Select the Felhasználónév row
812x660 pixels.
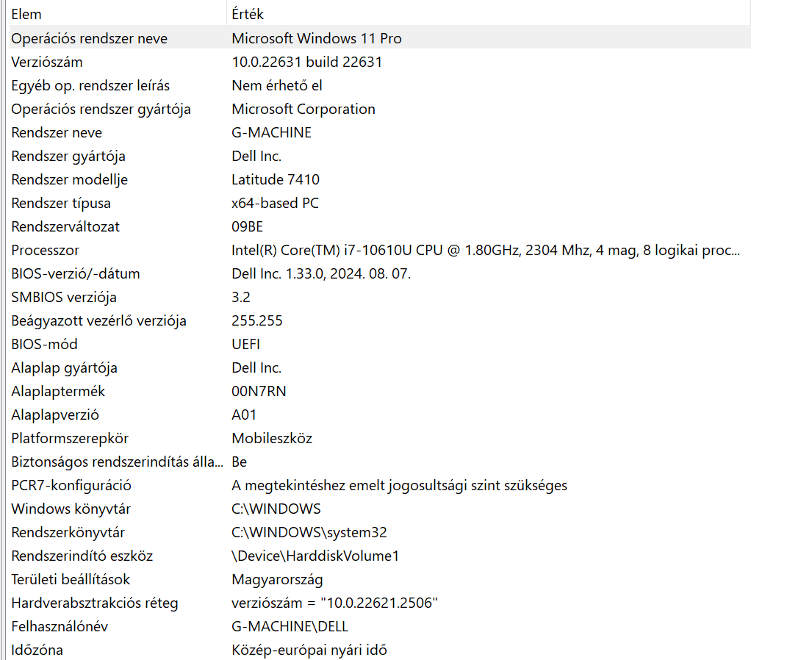(x=380, y=626)
